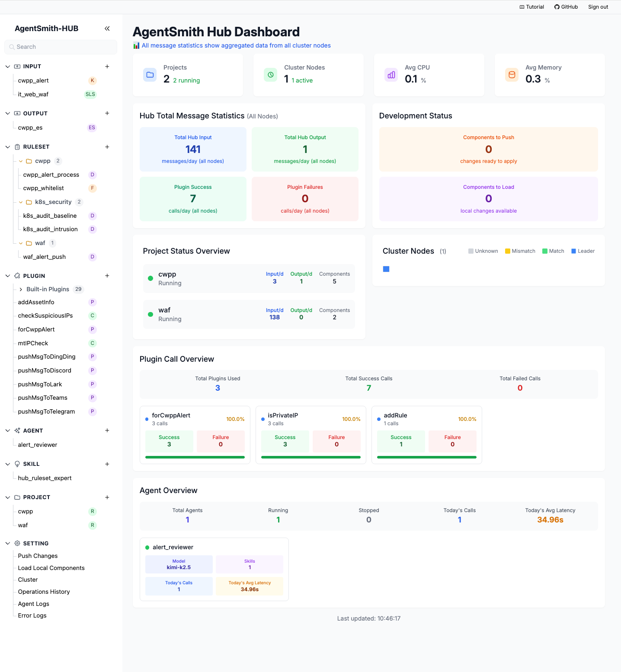This screenshot has width=621, height=672.
Task: Click plus icon next to PLUGIN
Action: pos(107,276)
